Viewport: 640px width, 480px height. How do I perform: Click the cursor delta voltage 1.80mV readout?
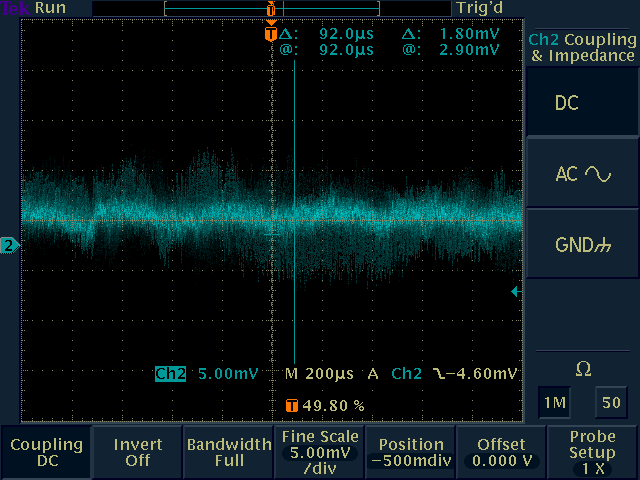[x=469, y=34]
